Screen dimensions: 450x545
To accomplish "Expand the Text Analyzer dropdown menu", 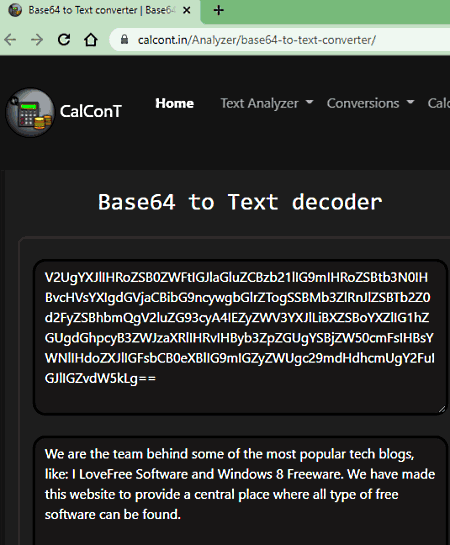I will click(x=267, y=103).
